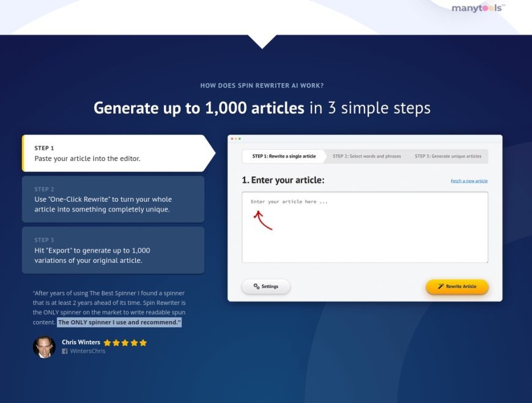Click the manytools logo
Viewport: 532px width, 403px height.
[x=478, y=8]
